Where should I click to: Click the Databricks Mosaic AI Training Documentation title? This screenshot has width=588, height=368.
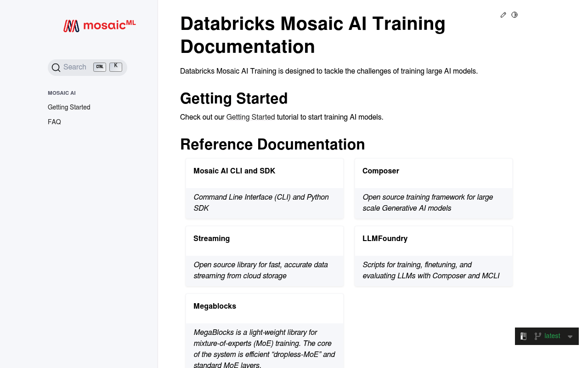(x=313, y=35)
